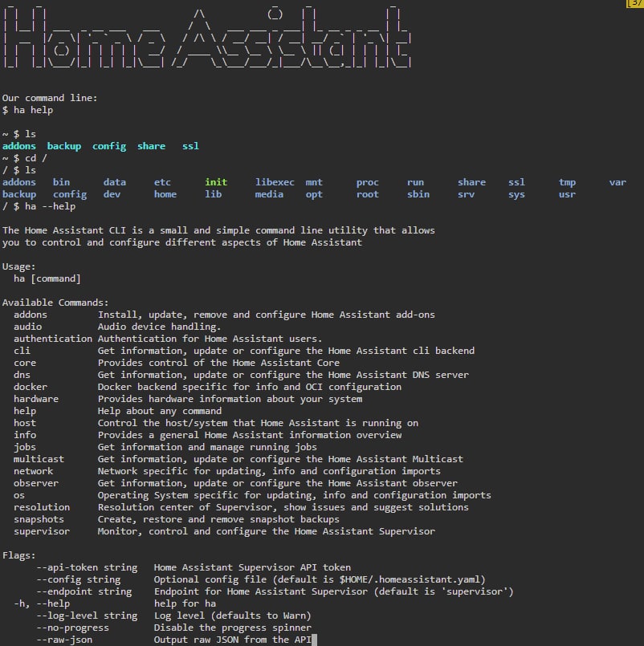Click the 'audio' command name

27,327
